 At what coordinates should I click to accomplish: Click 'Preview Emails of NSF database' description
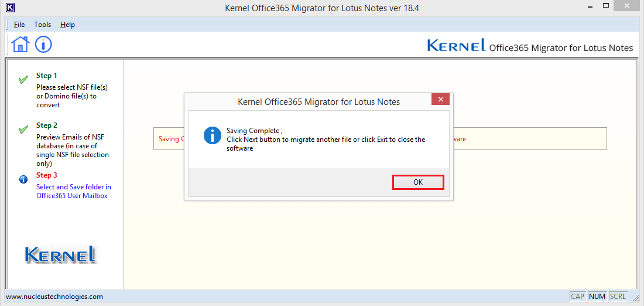pos(73,150)
